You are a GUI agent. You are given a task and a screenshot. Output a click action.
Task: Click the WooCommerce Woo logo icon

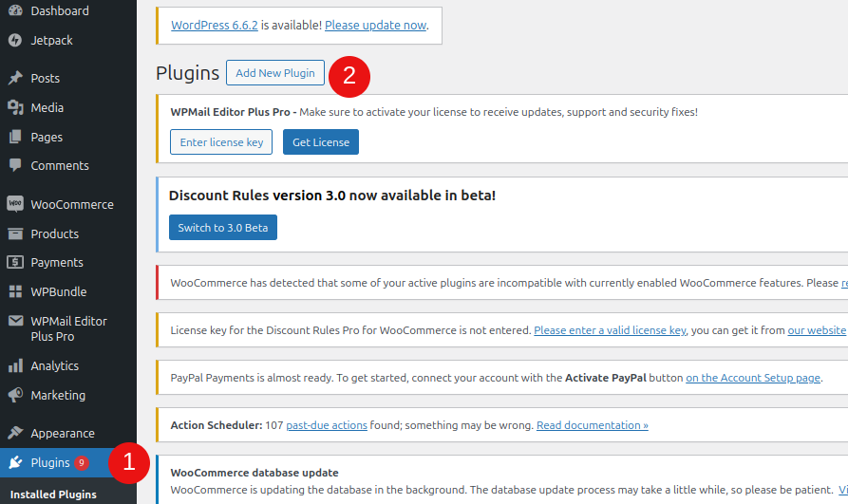pos(15,204)
